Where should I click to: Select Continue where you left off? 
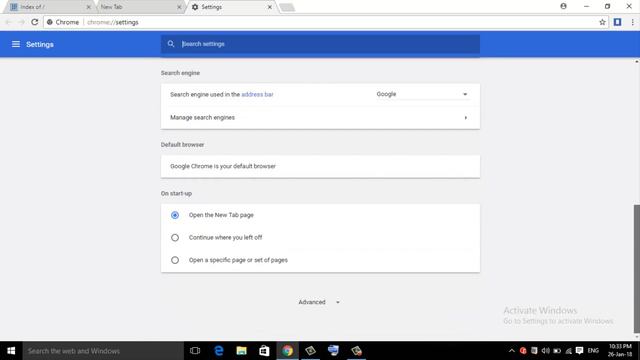pos(175,237)
